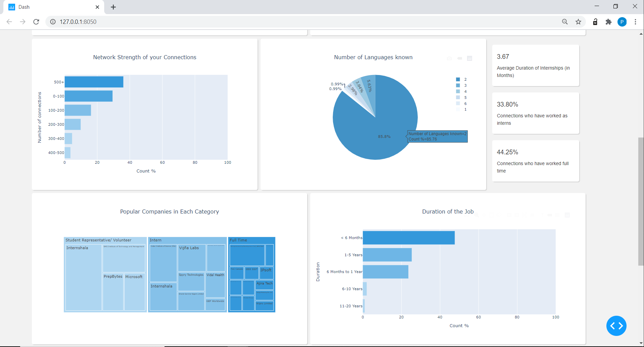Click the legend color swatch for entry 4
The image size is (644, 347).
458,91
